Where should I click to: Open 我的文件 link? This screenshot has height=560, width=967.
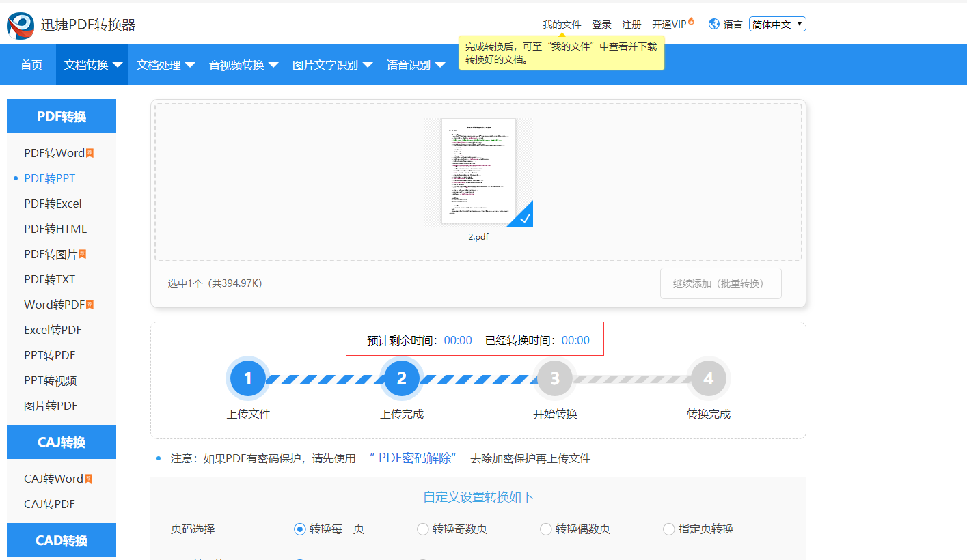pyautogui.click(x=562, y=25)
